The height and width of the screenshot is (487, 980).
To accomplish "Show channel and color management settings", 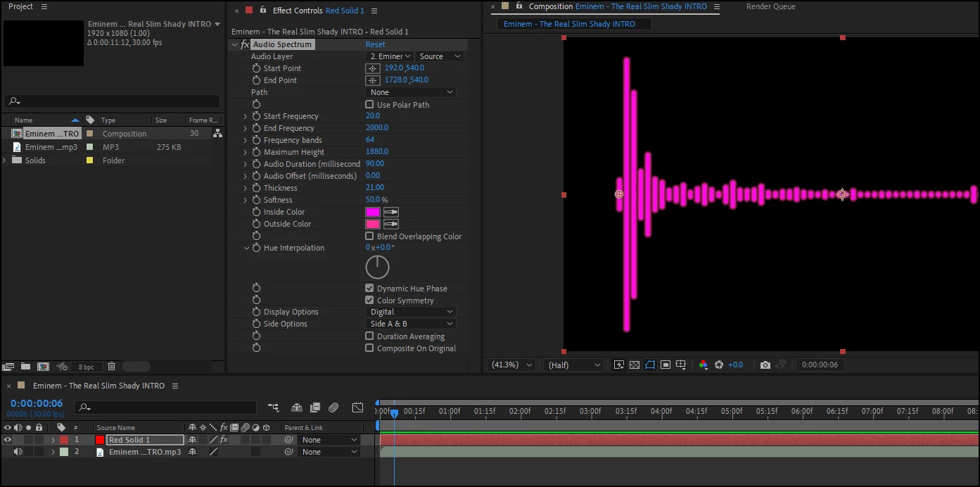I will click(x=704, y=365).
